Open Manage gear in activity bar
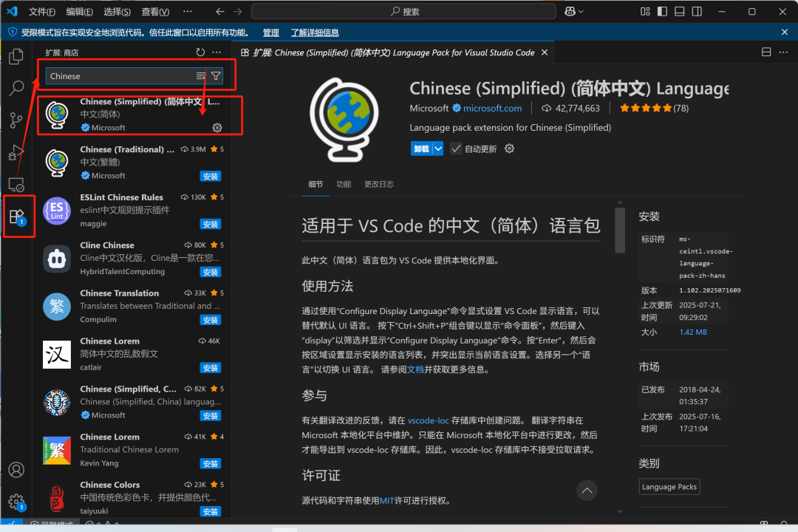This screenshot has height=532, width=798. 16,502
